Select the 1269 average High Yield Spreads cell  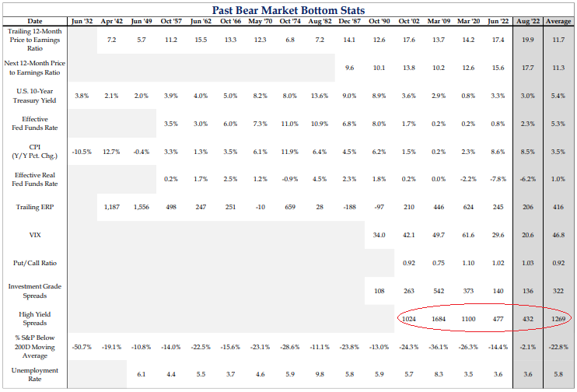560,319
